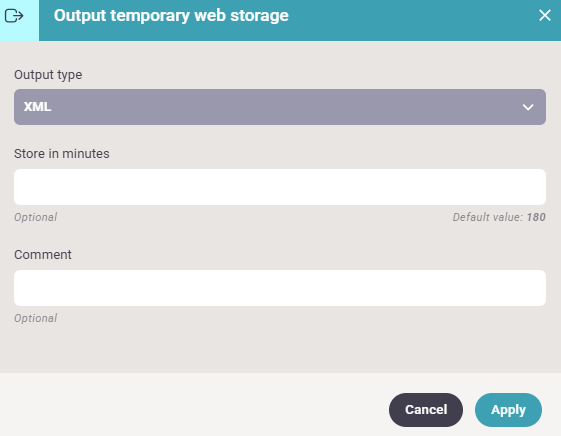Focus the Store in minutes field
Viewport: 561px width, 436px height.
280,187
